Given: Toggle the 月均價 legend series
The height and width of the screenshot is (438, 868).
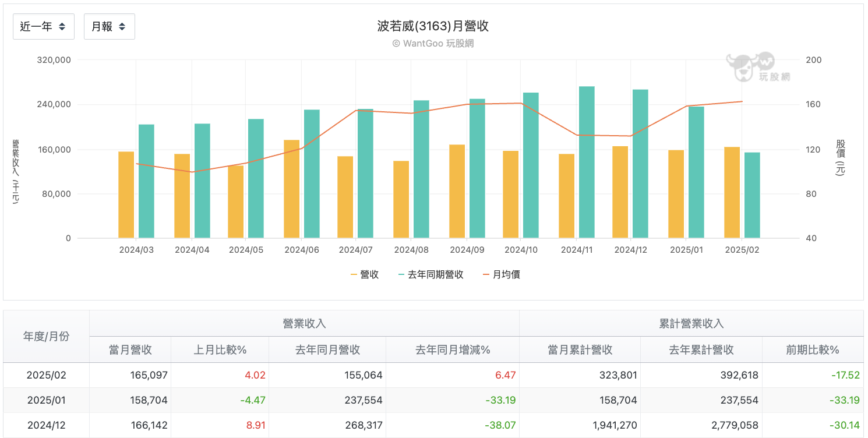Looking at the screenshot, I should (502, 274).
